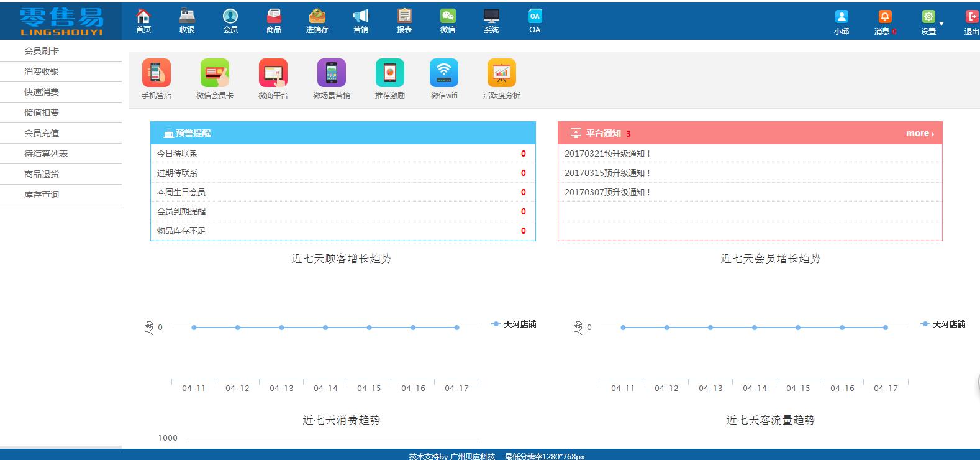Open the 会员 member icon
Image resolution: width=980 pixels, height=460 pixels.
(x=230, y=16)
